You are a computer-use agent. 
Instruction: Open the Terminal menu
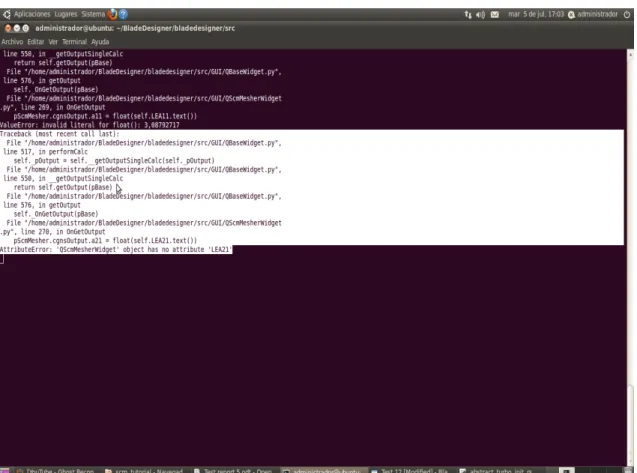point(74,42)
